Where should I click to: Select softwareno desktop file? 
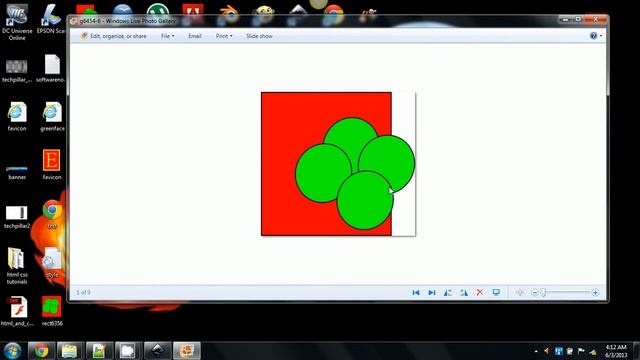[51, 69]
